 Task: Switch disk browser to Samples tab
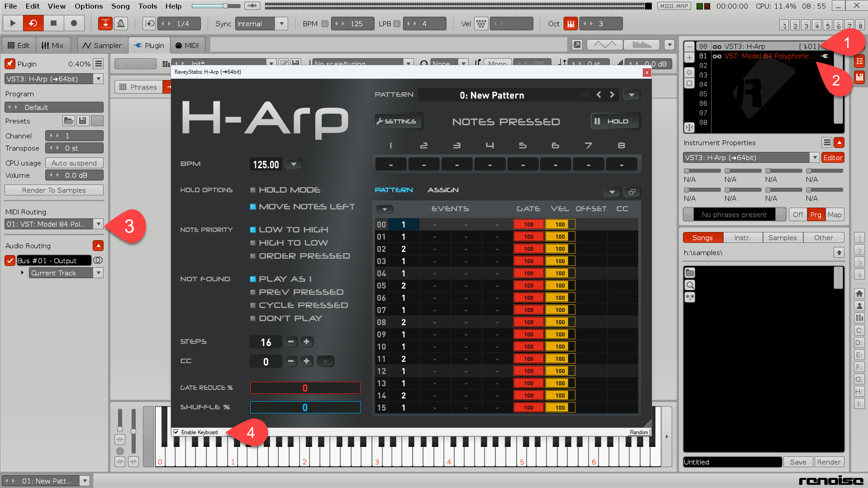coord(783,237)
